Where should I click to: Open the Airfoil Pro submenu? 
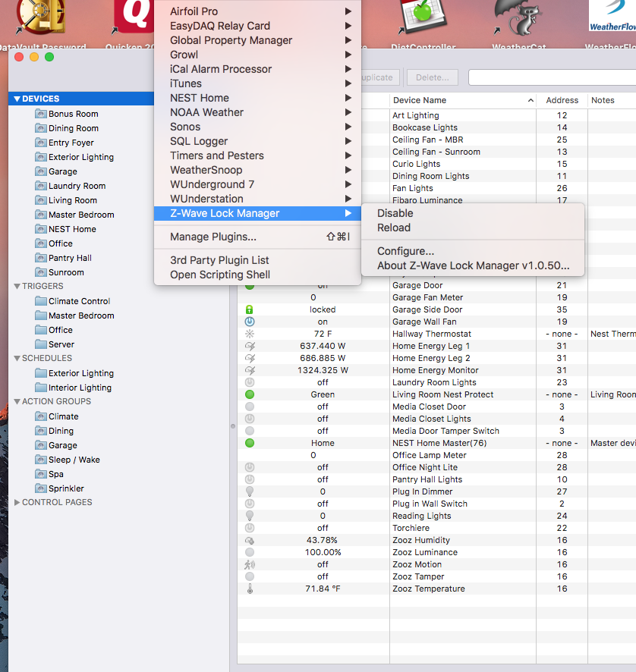click(257, 11)
